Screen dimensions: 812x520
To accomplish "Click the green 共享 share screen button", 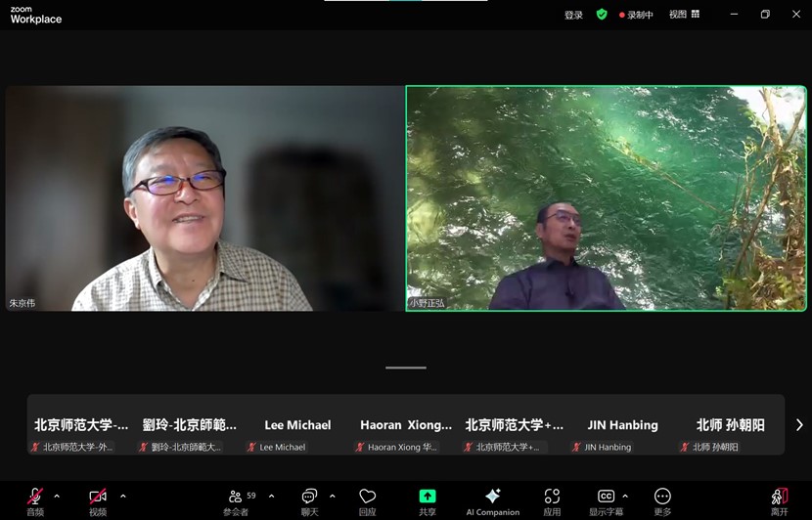I will (428, 497).
